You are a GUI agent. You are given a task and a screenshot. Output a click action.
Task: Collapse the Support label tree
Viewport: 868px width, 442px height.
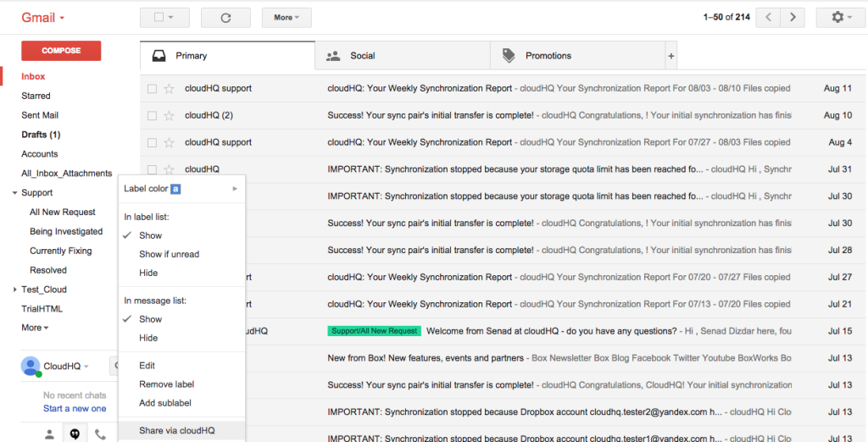point(14,193)
